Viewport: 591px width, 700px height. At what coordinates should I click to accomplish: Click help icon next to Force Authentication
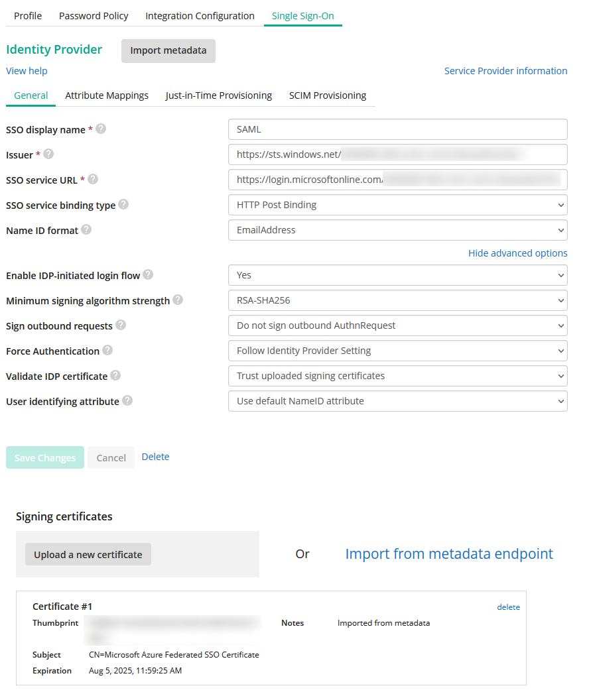pyautogui.click(x=107, y=351)
